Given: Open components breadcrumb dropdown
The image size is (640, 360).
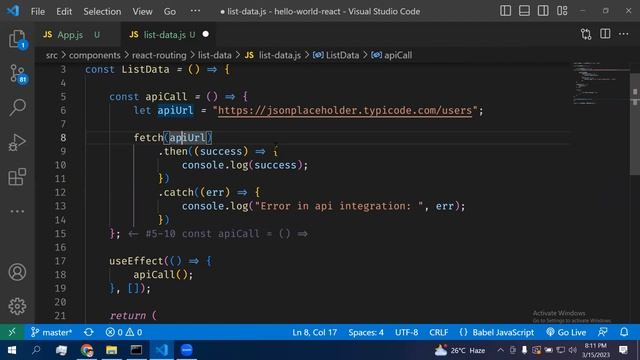Looking at the screenshot, I should pyautogui.click(x=94, y=55).
